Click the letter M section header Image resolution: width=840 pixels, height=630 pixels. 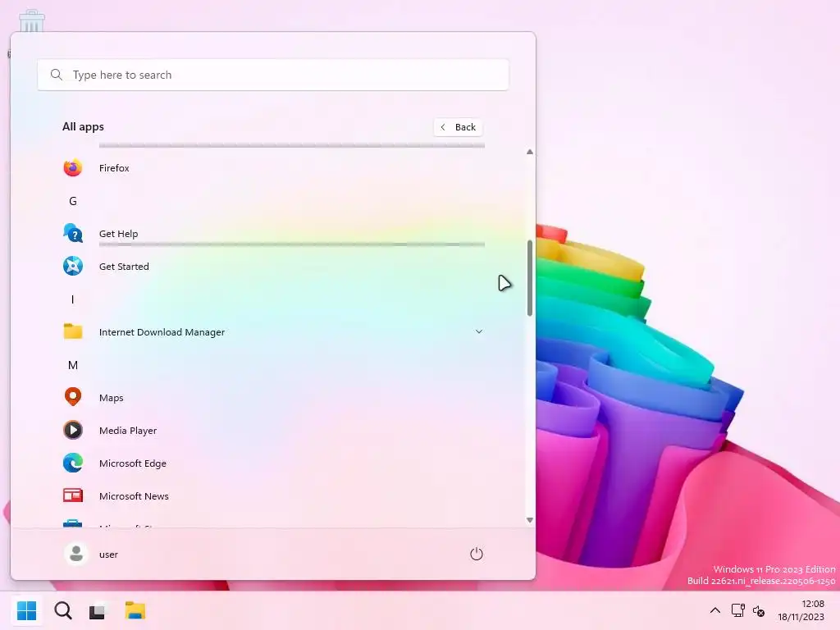(73, 365)
